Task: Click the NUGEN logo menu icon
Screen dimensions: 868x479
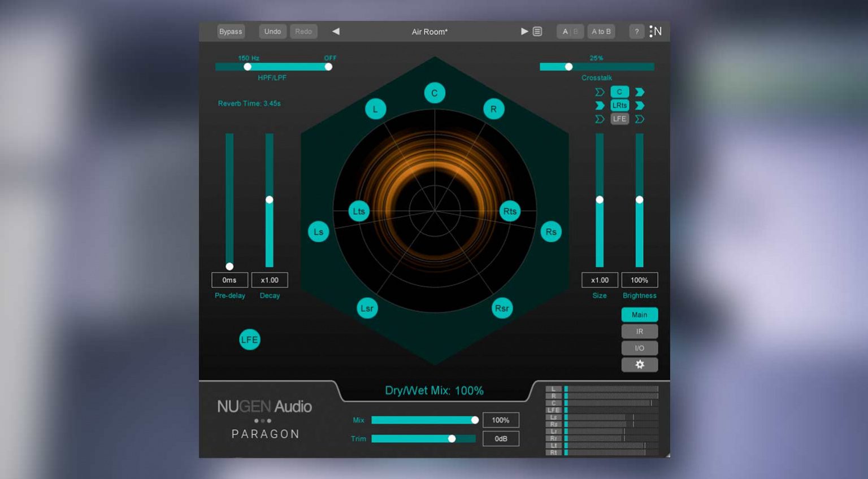Action: (x=656, y=32)
